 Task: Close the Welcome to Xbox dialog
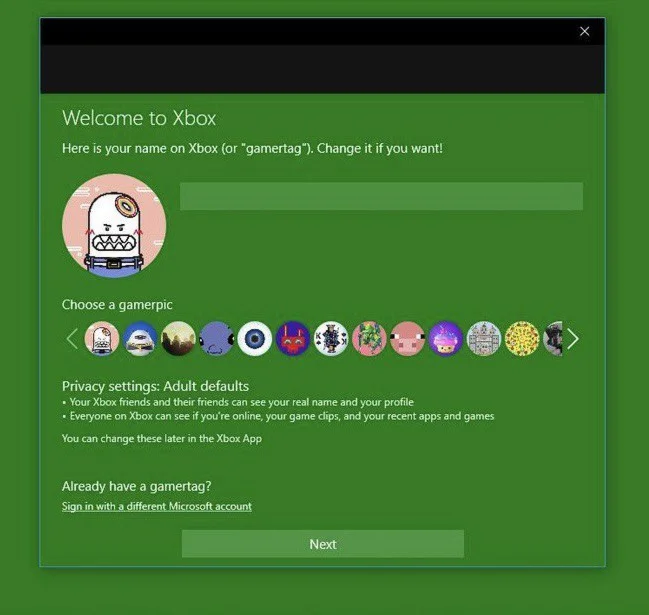584,31
